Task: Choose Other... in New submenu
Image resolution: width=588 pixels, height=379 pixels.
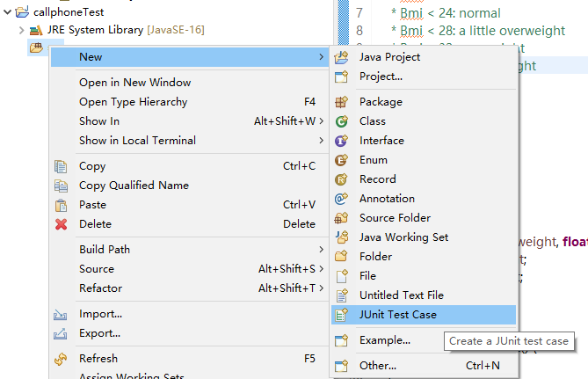Action: pos(424,366)
